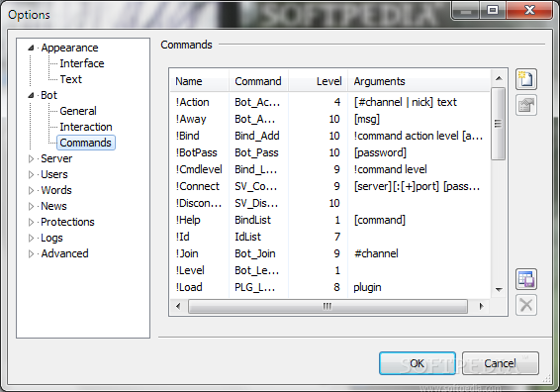Image resolution: width=560 pixels, height=392 pixels.
Task: Click the plugin arguments cell
Action: (x=367, y=287)
